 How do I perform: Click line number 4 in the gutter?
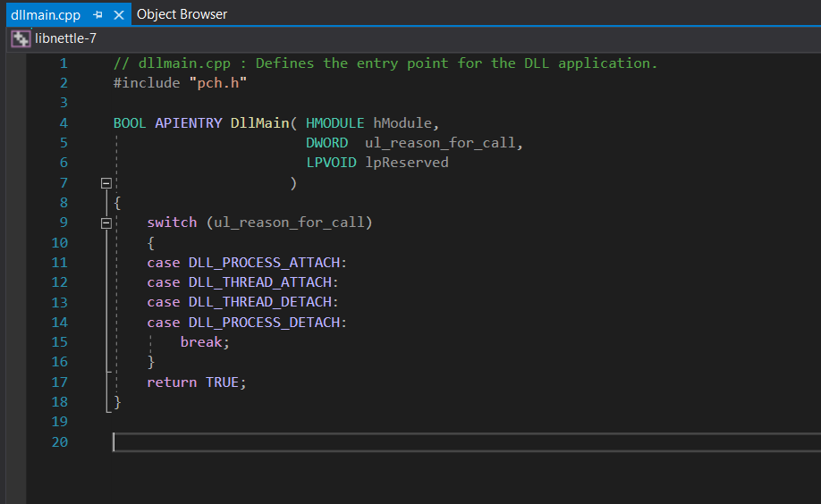(x=63, y=122)
